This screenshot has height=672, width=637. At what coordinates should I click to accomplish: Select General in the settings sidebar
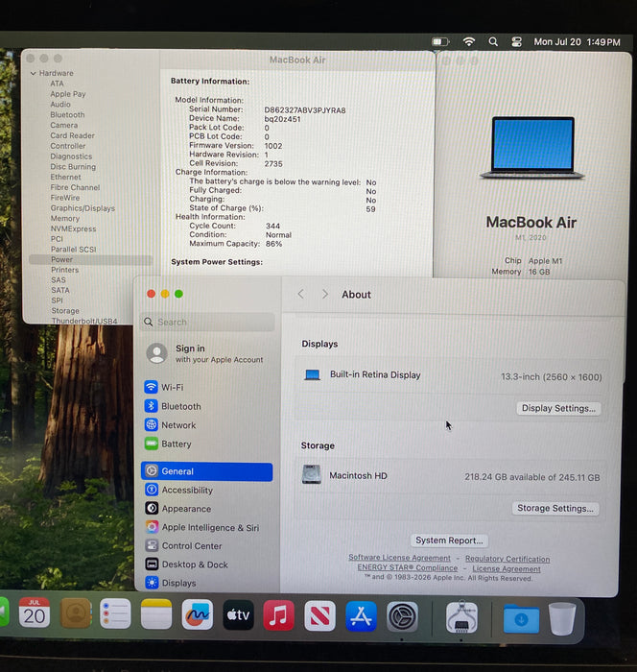tap(206, 471)
